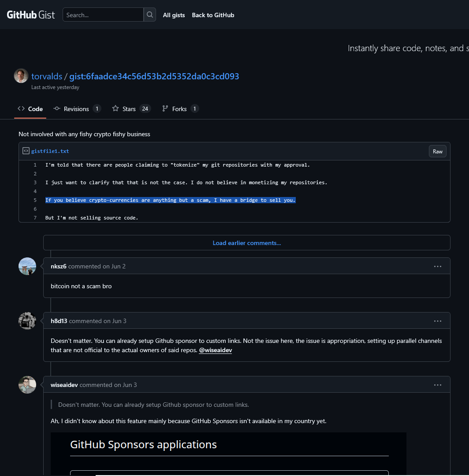This screenshot has width=469, height=476.
Task: Click the line starting "I just want to clarify"
Action: coord(186,182)
